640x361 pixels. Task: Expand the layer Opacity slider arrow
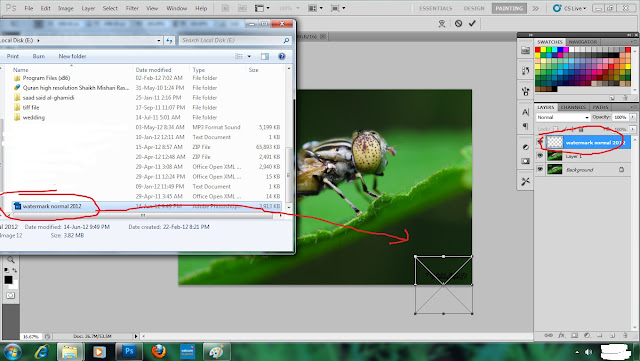pos(633,117)
